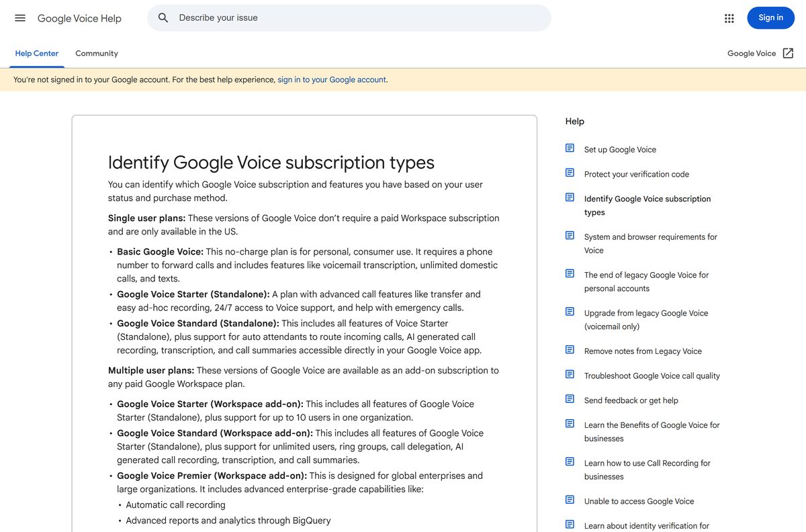Click external link icon beside Google Voice

point(788,53)
